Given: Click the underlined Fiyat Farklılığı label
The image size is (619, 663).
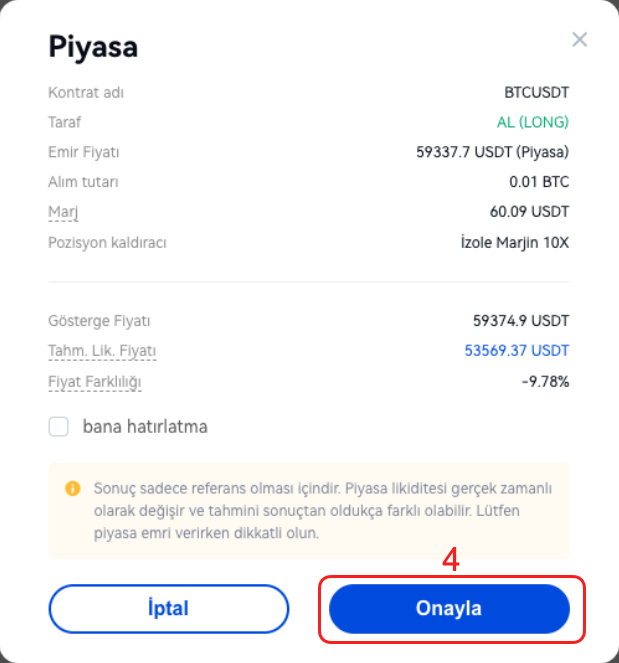Looking at the screenshot, I should pyautogui.click(x=95, y=382).
